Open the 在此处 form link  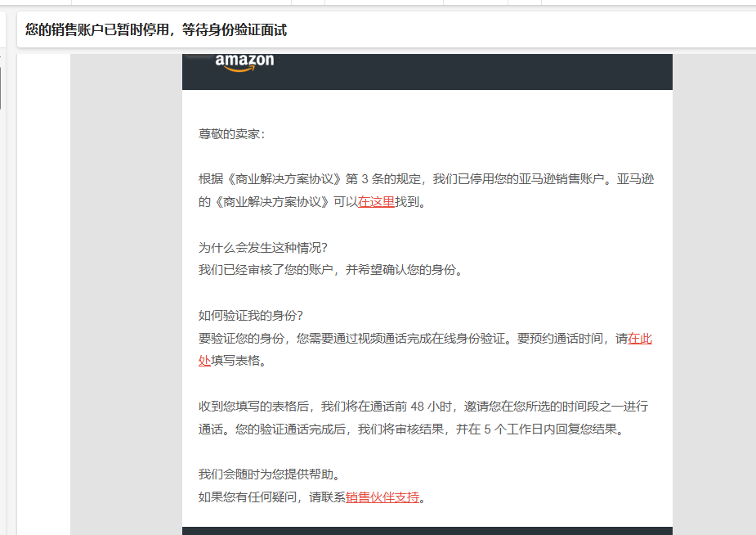pyautogui.click(x=640, y=339)
